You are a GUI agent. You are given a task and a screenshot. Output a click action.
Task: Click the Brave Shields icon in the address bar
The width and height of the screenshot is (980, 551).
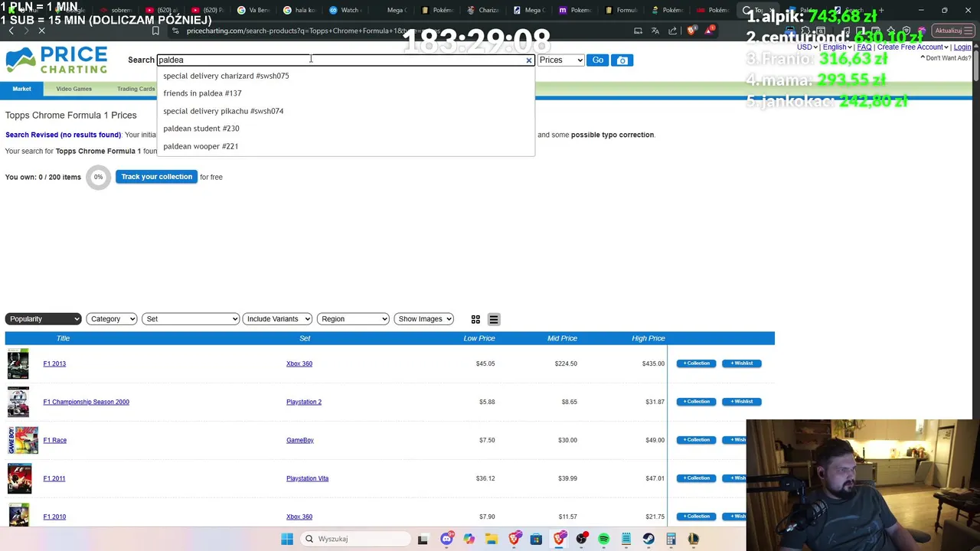pyautogui.click(x=691, y=31)
